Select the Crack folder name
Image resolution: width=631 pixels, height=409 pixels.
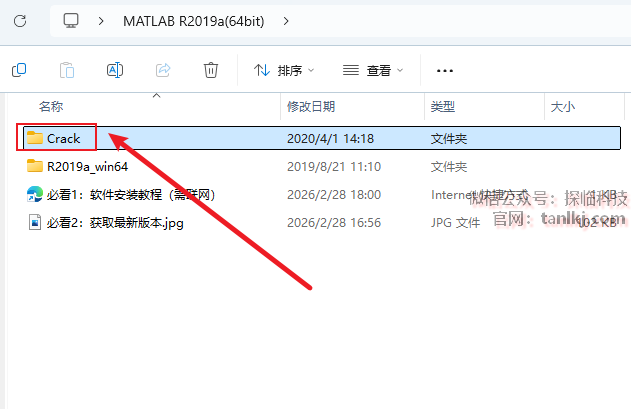(x=64, y=138)
